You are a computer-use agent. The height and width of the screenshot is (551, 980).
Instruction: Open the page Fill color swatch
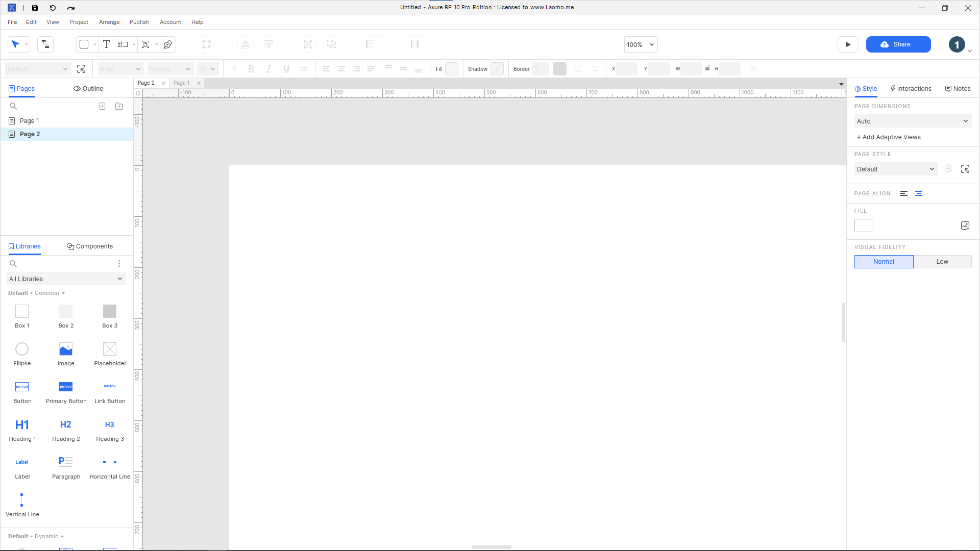coord(864,226)
